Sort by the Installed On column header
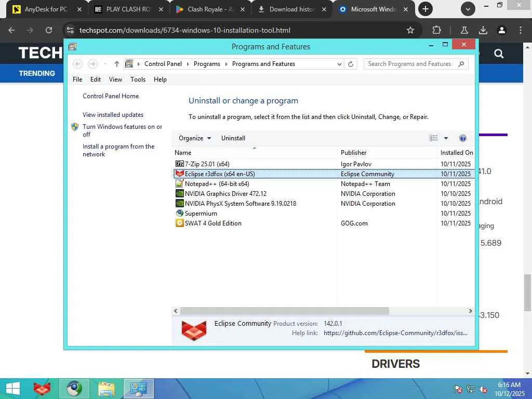Screen dimensions: 532x399 [457, 153]
